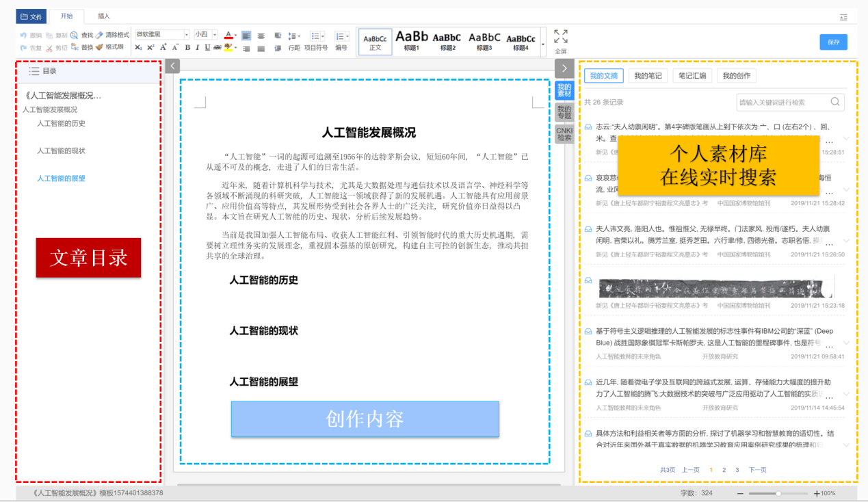Screen dimensions: 868x502
Task: Apply italic formatting with the I icon
Action: 197,47
